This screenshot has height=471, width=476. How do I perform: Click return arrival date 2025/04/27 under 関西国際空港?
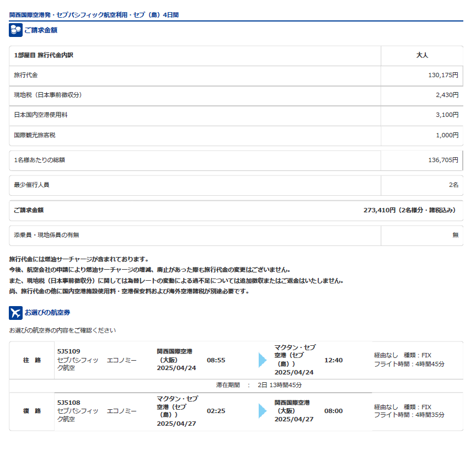pos(294,419)
